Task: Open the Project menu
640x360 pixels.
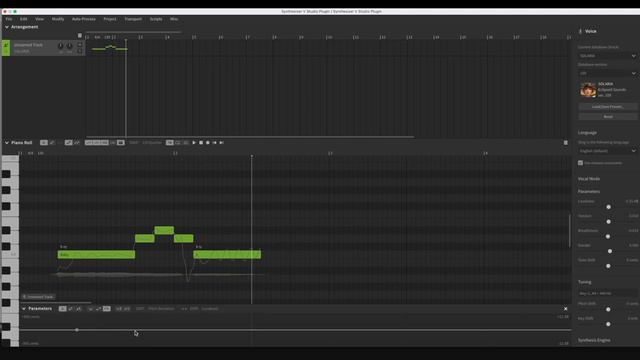Action: tap(110, 19)
